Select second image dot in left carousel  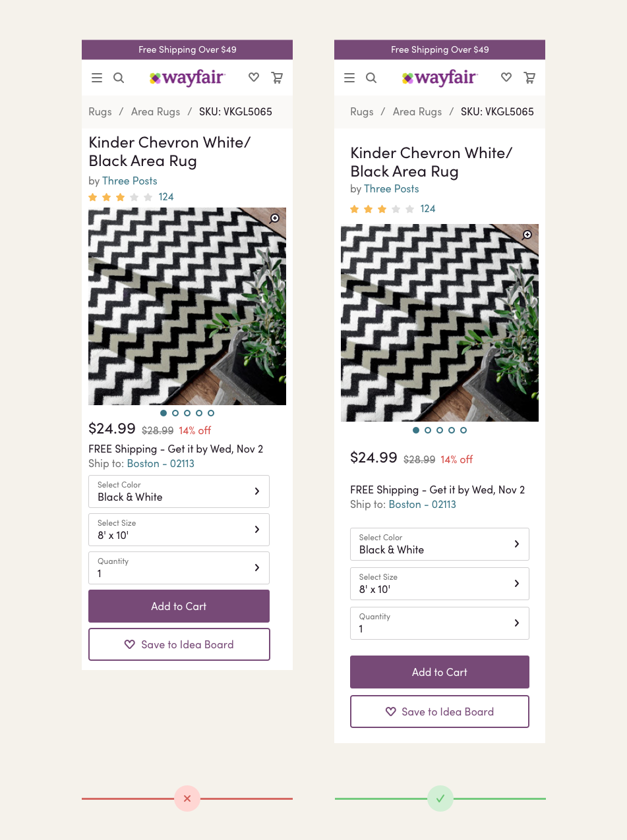coord(175,413)
